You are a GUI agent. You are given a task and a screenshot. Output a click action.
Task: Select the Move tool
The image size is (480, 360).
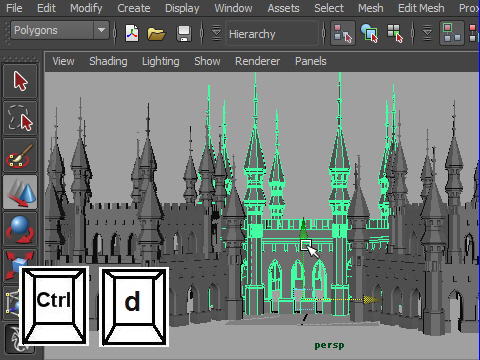[x=20, y=192]
